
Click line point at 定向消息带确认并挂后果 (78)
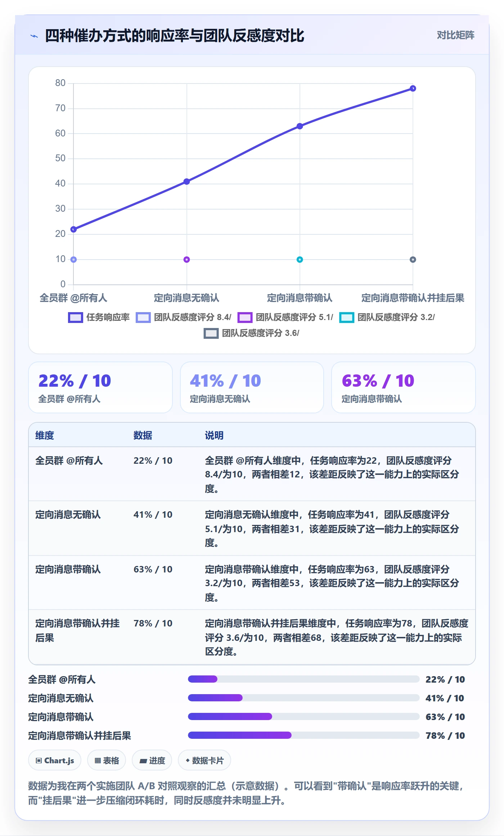tap(413, 89)
